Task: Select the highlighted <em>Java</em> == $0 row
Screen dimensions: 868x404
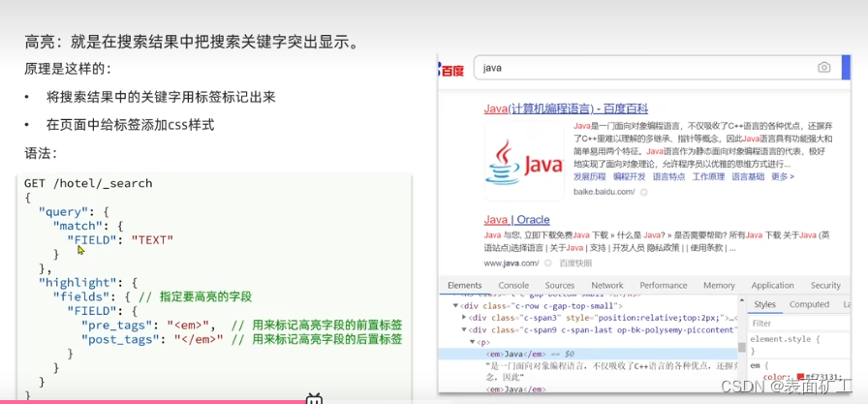Action: point(587,354)
